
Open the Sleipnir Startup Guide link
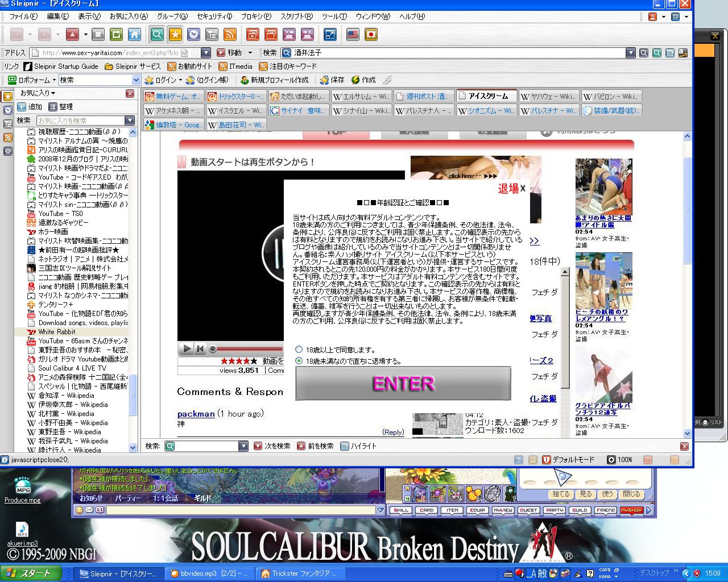pyautogui.click(x=61, y=66)
